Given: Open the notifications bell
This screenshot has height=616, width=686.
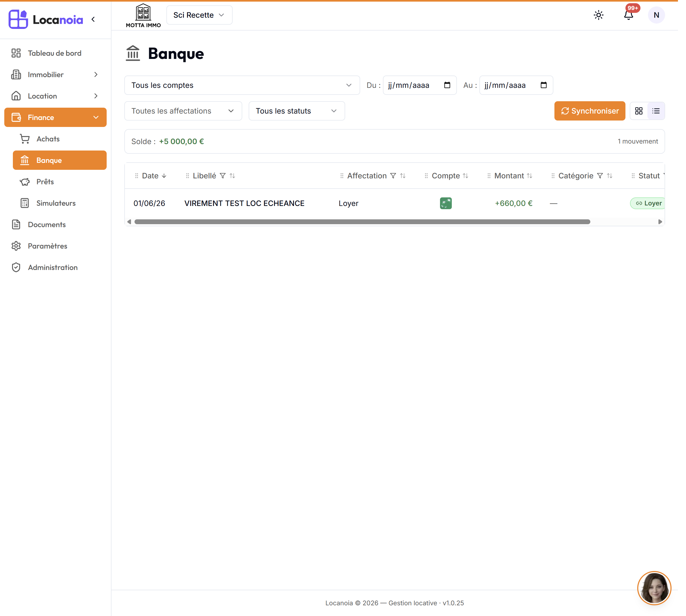Looking at the screenshot, I should [628, 15].
